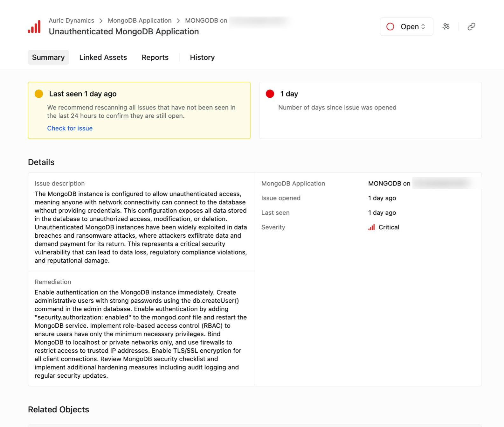Click the red circle icon in the Open status button
This screenshot has width=504, height=427.
pyautogui.click(x=390, y=27)
